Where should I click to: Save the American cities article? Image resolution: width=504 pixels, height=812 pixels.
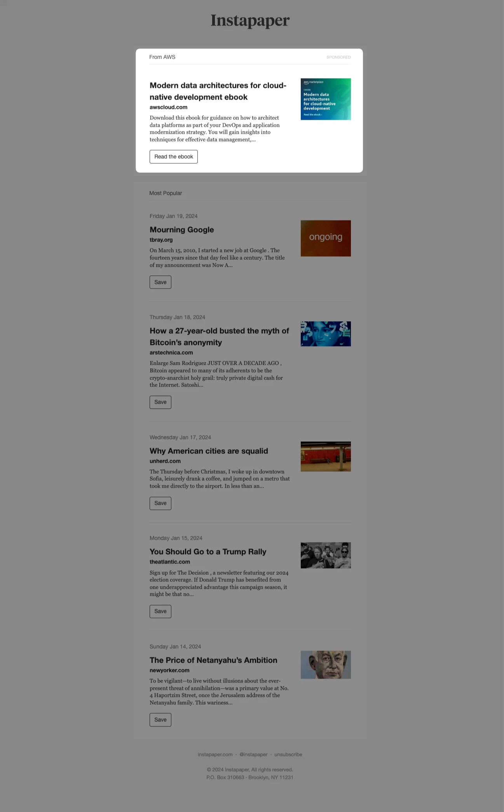point(160,503)
